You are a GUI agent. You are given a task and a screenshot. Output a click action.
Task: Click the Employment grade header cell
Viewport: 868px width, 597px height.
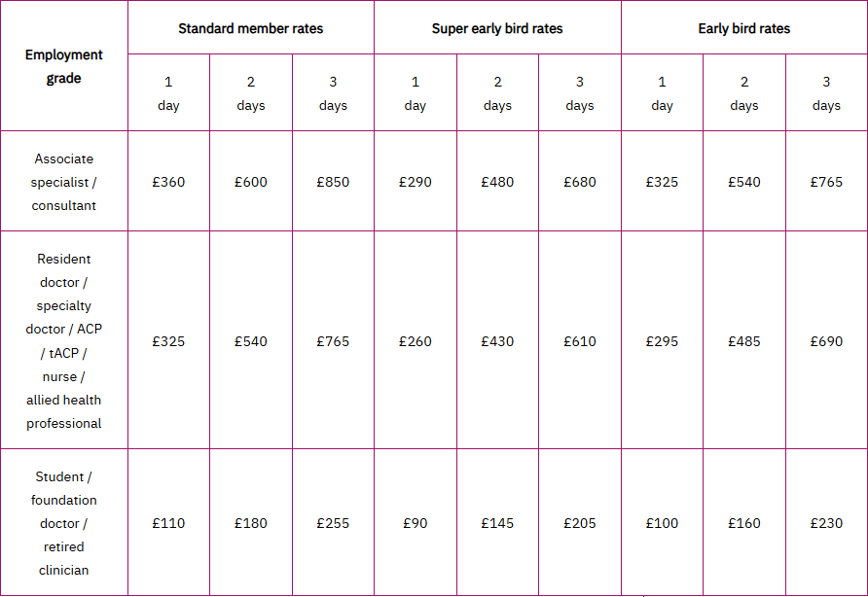pos(63,66)
